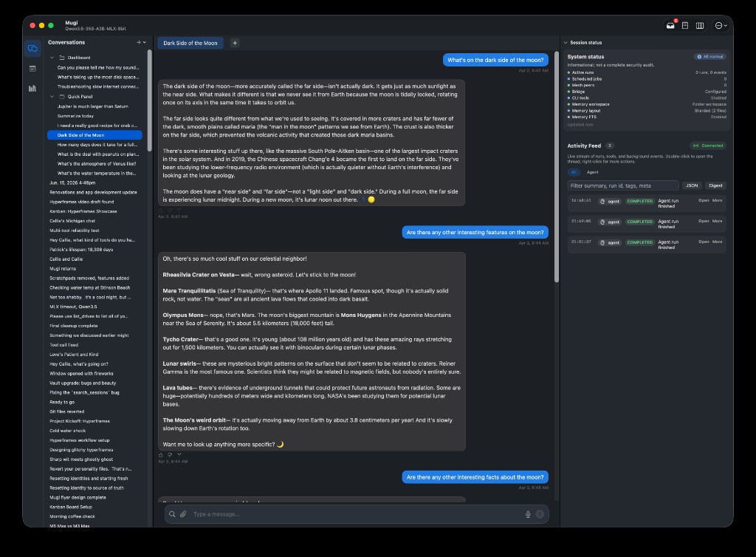Toggle the JSON view button
756x557 pixels.
click(692, 185)
